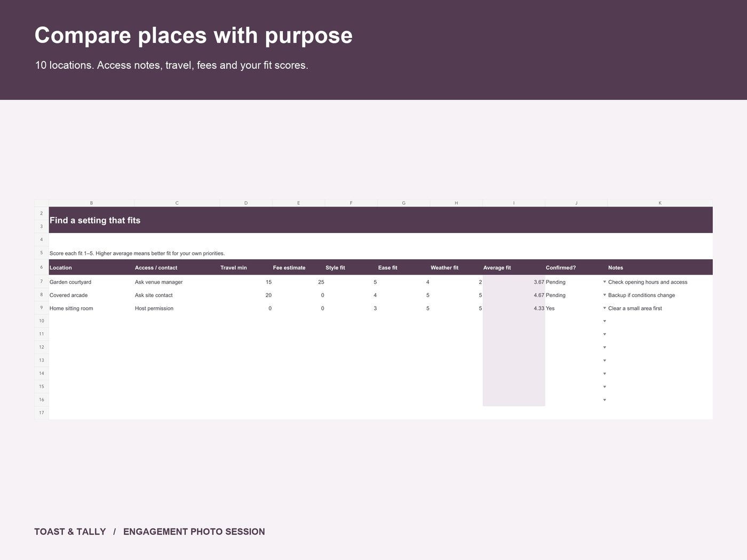Select the "Pending" status for Garden courtyard
This screenshot has height=560, width=747.
(555, 282)
